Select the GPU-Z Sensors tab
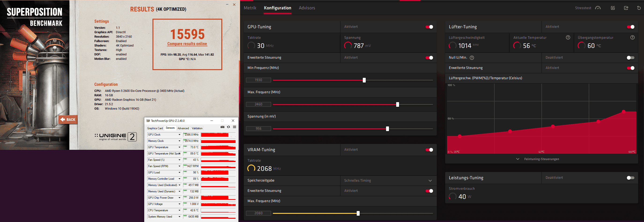Screen dimensions: 644x222 (170, 128)
